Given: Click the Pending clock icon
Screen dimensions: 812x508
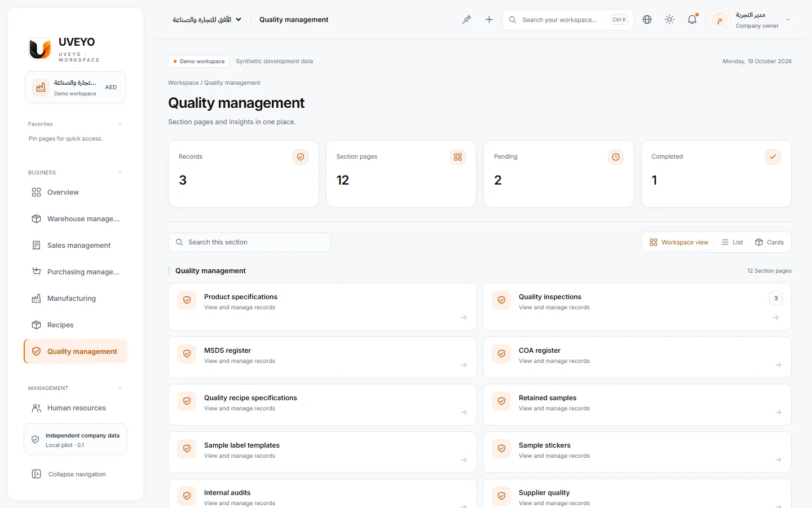Looking at the screenshot, I should click(616, 157).
